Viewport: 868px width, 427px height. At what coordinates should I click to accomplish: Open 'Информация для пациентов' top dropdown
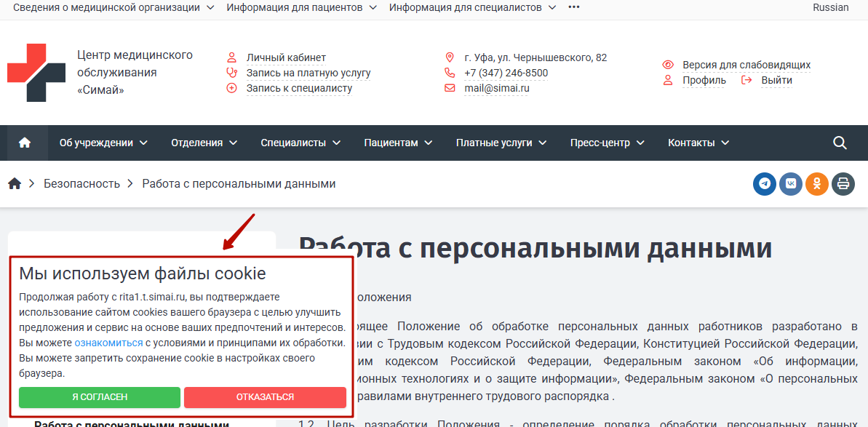point(301,7)
